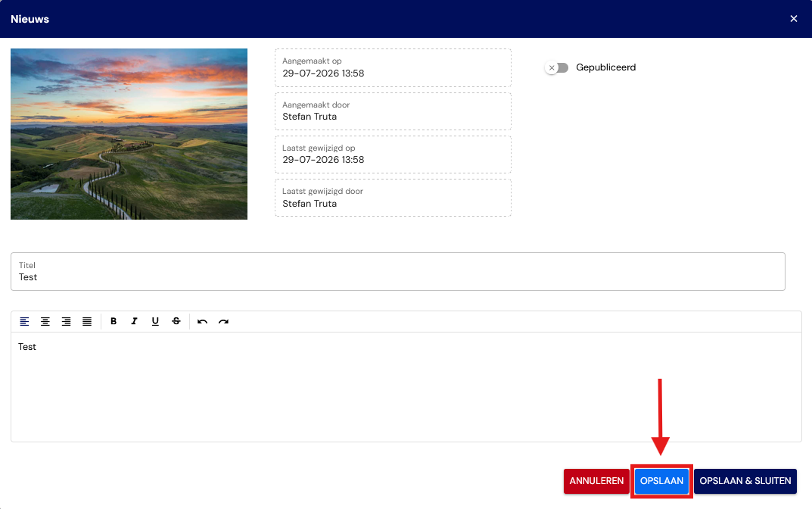Close the Nieuws dialog

point(793,19)
